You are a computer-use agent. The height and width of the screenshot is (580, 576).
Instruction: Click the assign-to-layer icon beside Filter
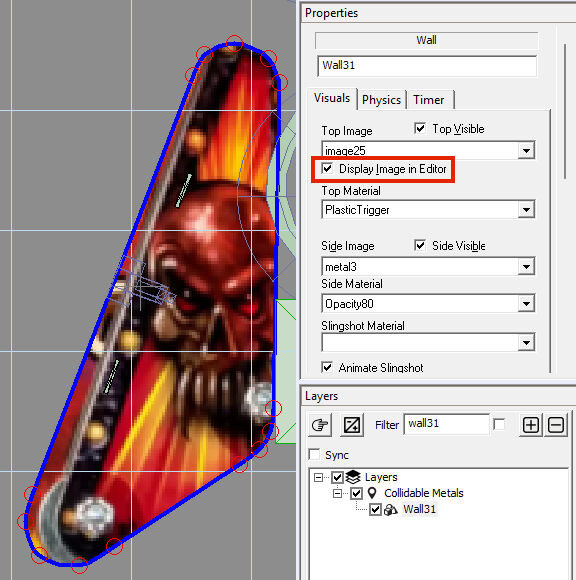pyautogui.click(x=351, y=425)
